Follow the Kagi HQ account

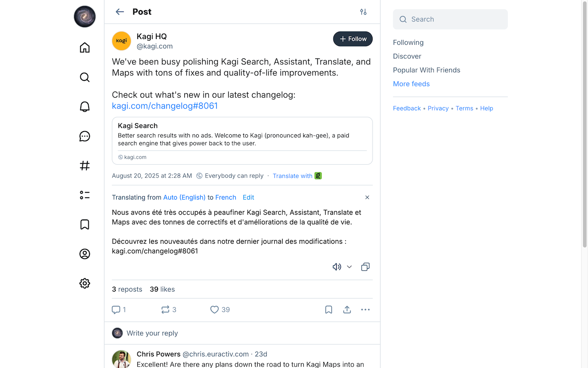(x=353, y=39)
